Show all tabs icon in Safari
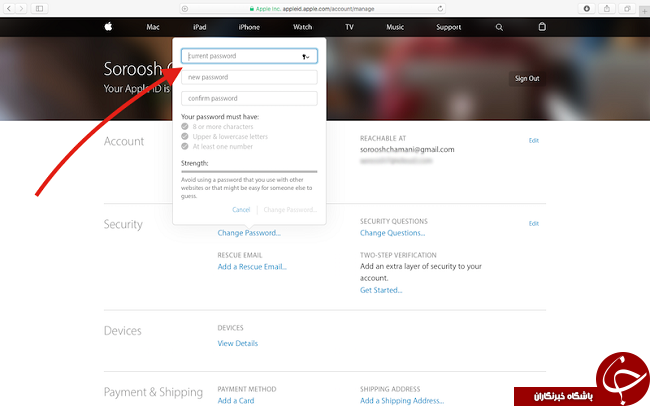650x406 pixels. [627, 8]
